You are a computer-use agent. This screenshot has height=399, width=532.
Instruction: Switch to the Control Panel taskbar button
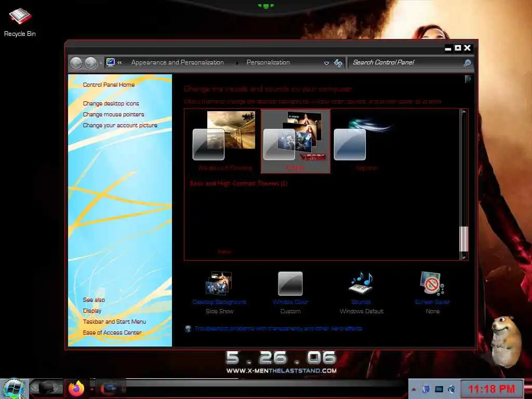tap(111, 389)
